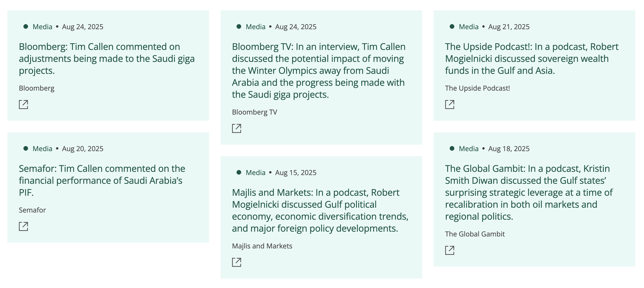Viewport: 644px width, 288px height.
Task: Click the Semafor source label
Action: click(x=32, y=210)
